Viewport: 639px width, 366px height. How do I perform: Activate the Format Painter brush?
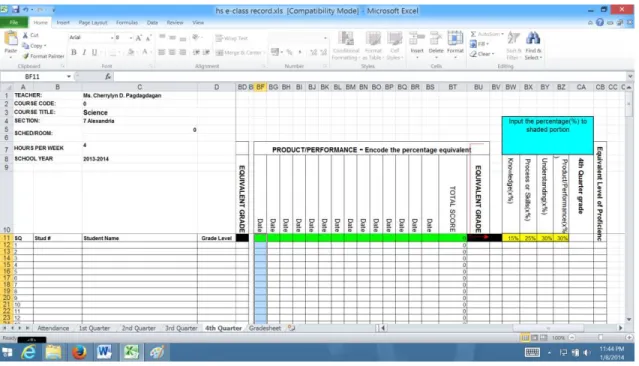click(x=43, y=56)
